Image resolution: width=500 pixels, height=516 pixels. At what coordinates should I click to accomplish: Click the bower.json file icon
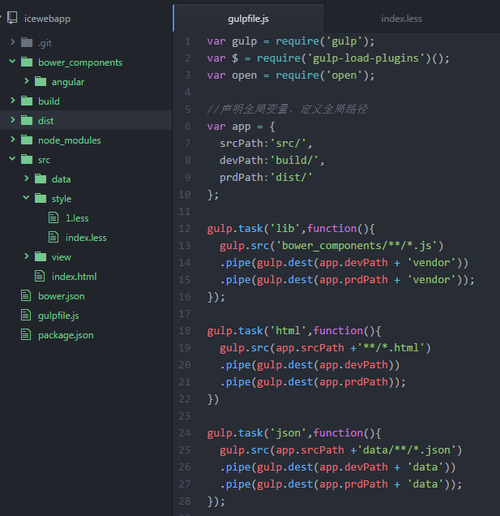[x=26, y=295]
